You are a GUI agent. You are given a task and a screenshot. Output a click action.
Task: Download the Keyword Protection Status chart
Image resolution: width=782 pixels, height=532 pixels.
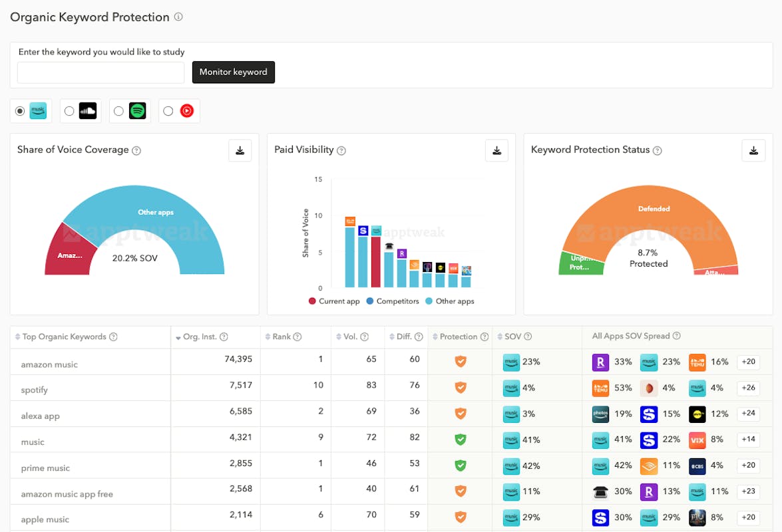point(753,151)
